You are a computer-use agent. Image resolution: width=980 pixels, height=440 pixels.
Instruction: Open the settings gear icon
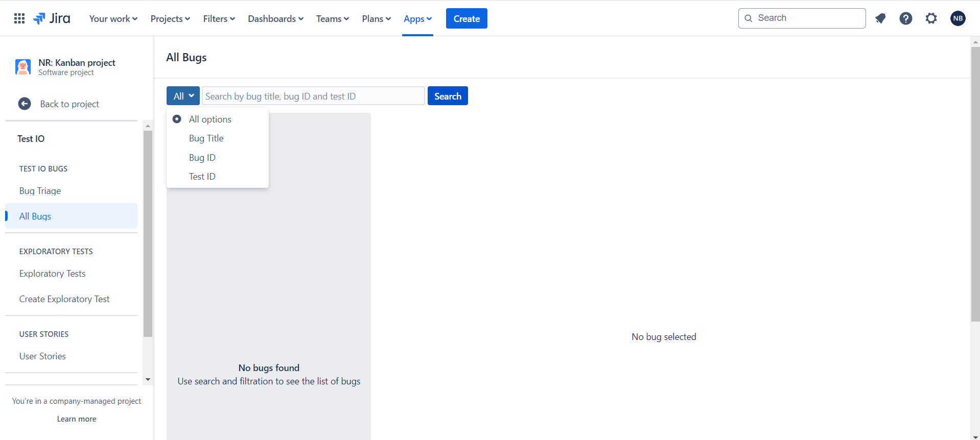point(931,18)
